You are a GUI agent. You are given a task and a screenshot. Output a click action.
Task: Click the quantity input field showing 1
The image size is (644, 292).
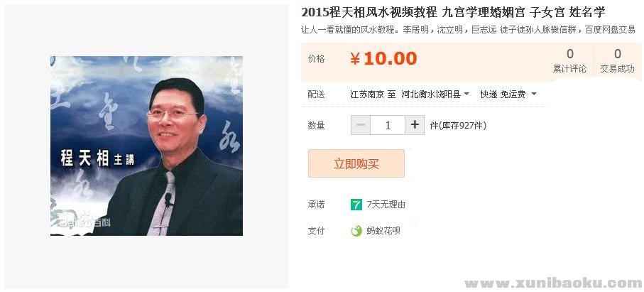click(x=388, y=125)
